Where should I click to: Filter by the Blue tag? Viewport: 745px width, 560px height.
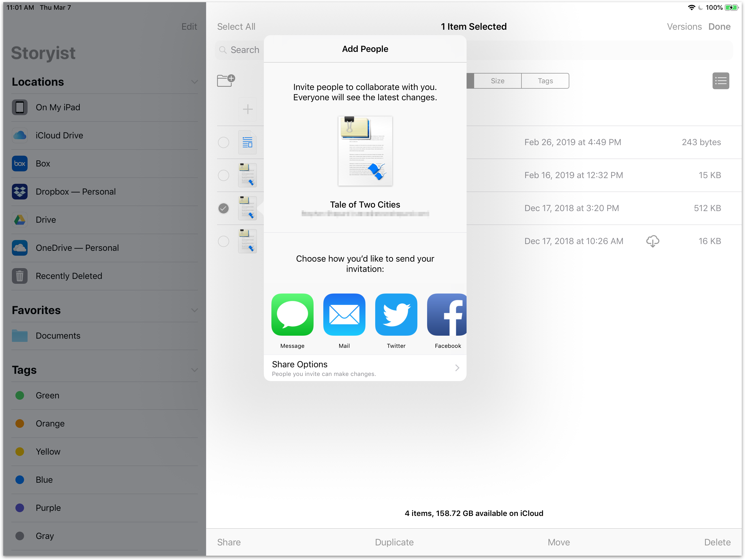click(104, 480)
